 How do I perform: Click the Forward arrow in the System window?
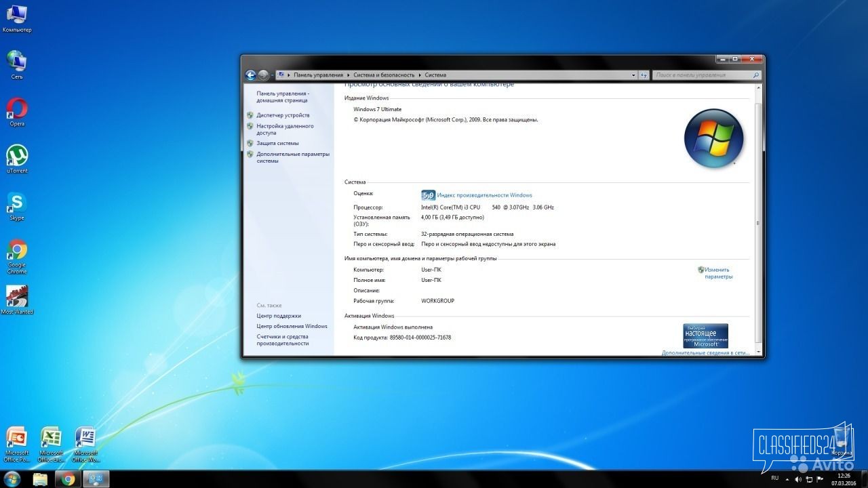[263, 75]
